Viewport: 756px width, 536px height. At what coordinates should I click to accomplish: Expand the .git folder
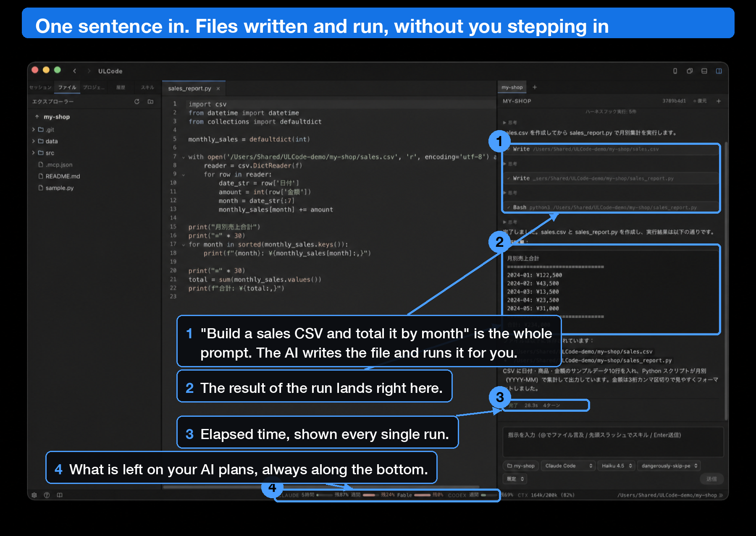[34, 130]
